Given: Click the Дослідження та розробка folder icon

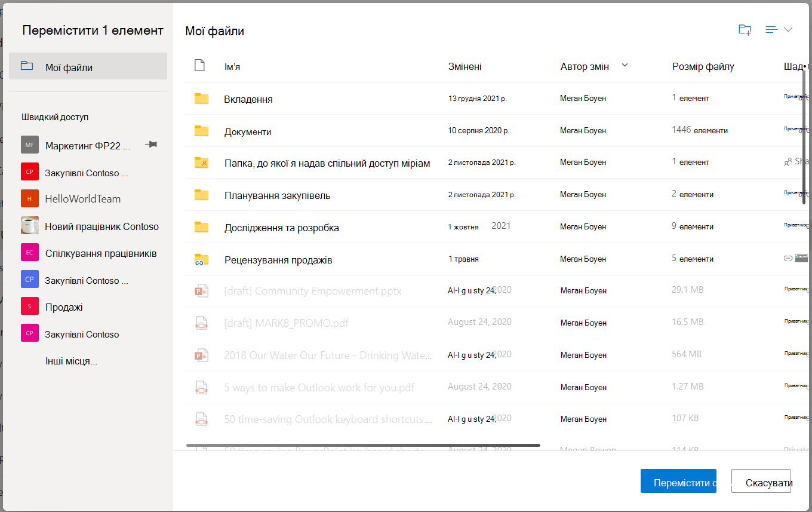Looking at the screenshot, I should pyautogui.click(x=201, y=227).
